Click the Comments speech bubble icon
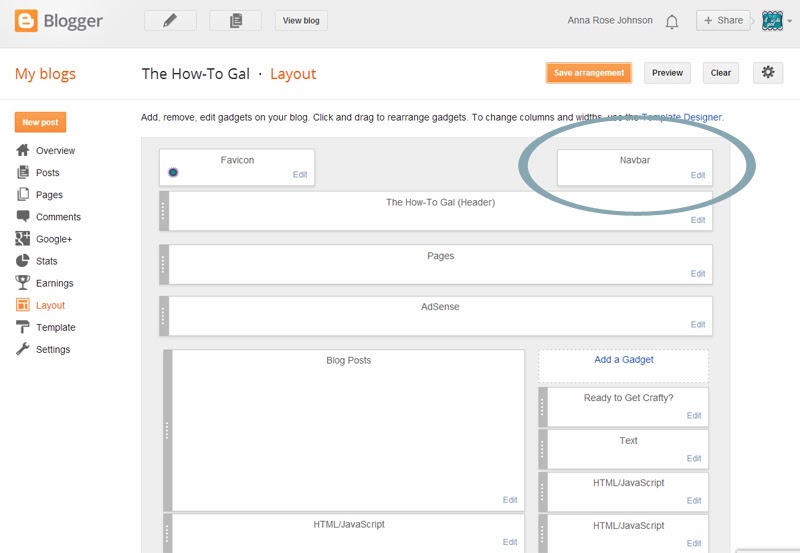The image size is (800, 553). pos(22,216)
